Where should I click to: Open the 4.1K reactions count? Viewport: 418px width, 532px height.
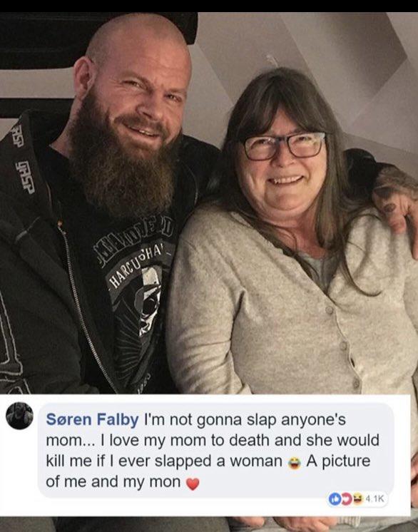tap(376, 499)
